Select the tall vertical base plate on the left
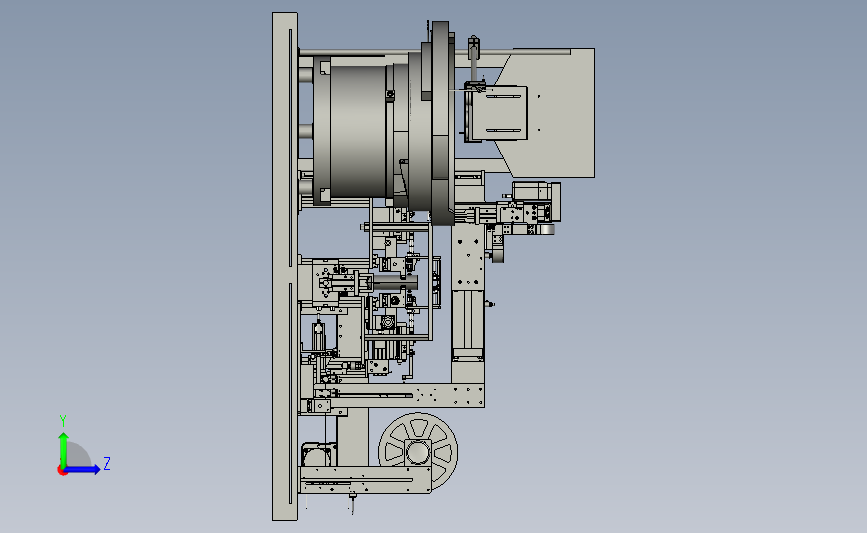Image resolution: width=867 pixels, height=533 pixels. click(285, 266)
